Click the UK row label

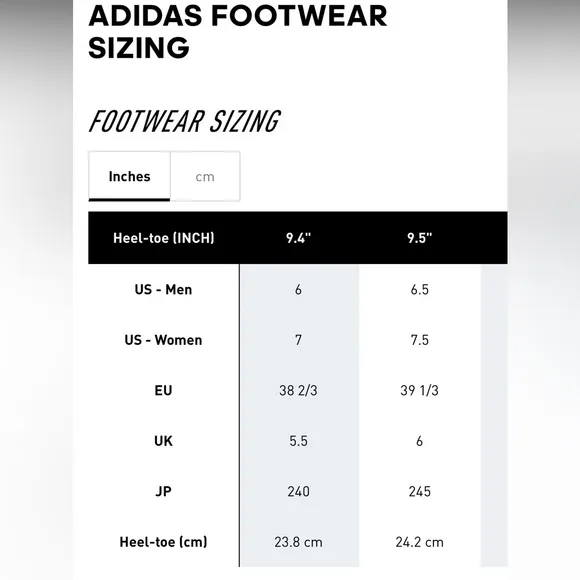point(163,441)
